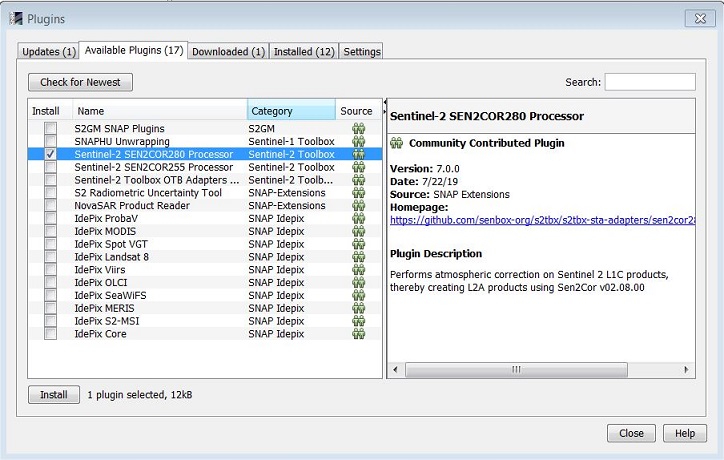The height and width of the screenshot is (460, 724).
Task: Click Community Contributed Plugin icon in details pane
Action: point(397,144)
